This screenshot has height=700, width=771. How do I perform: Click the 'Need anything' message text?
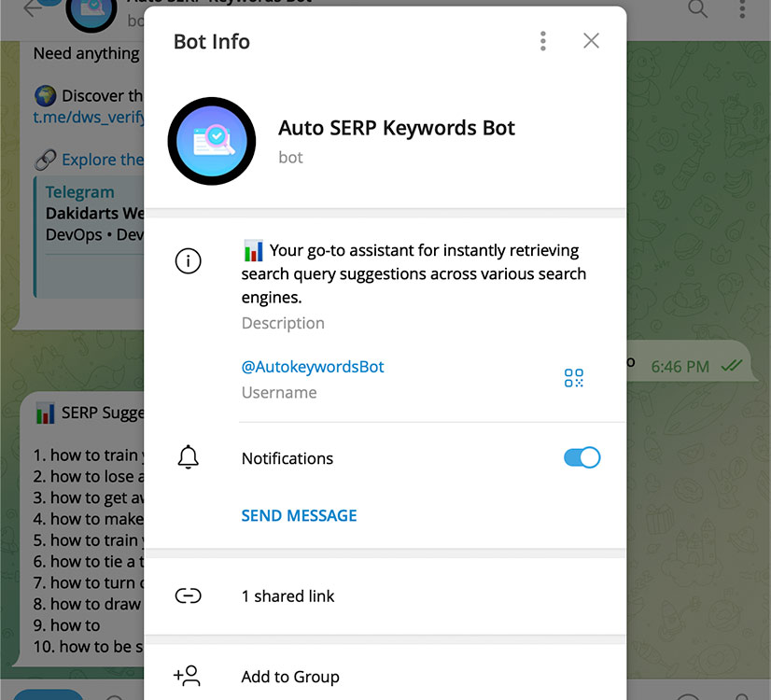87,53
